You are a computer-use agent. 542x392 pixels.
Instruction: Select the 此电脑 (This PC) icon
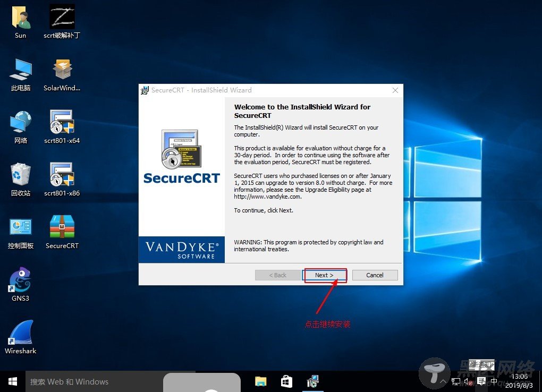(x=20, y=75)
